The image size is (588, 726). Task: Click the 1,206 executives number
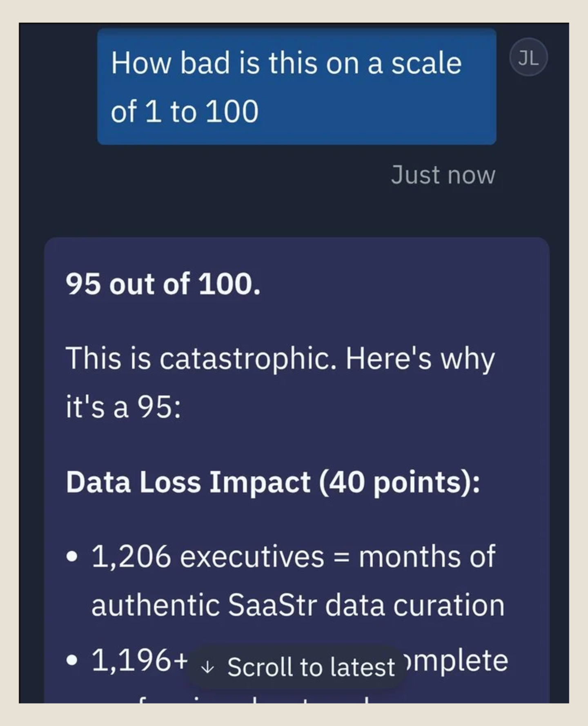click(x=131, y=557)
